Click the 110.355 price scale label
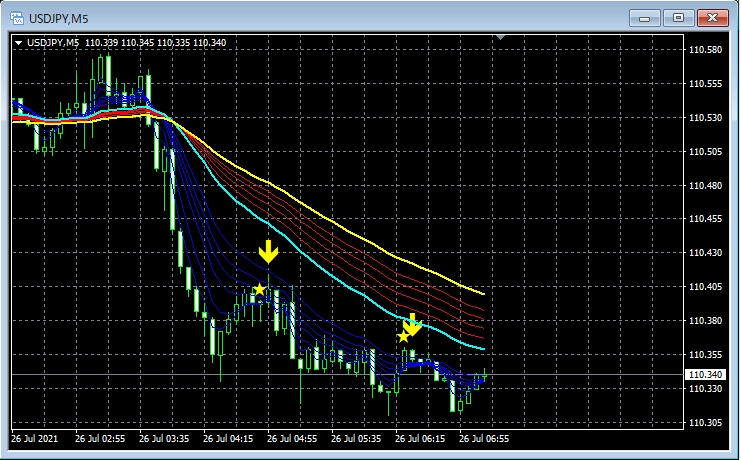This screenshot has height=460, width=741. (x=706, y=355)
